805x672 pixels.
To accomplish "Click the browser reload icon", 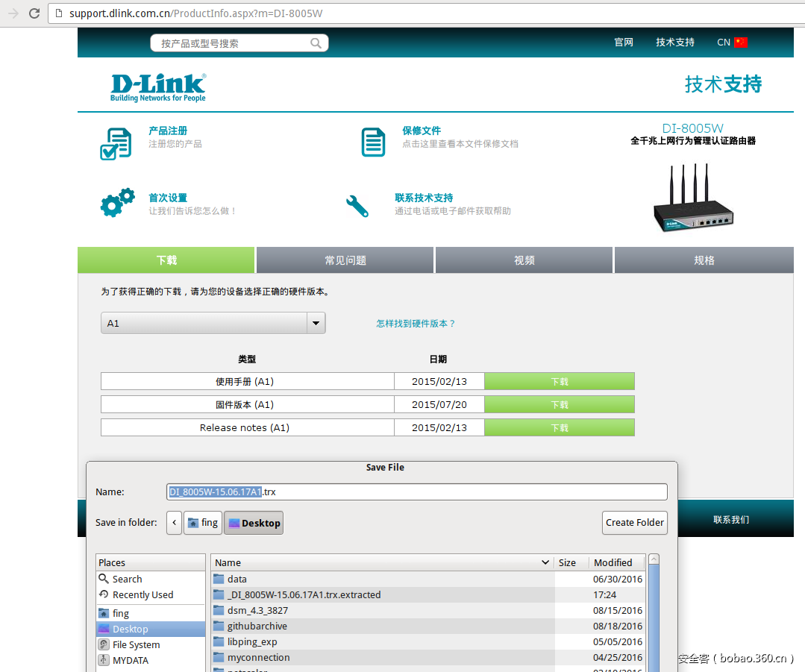I will (x=34, y=13).
